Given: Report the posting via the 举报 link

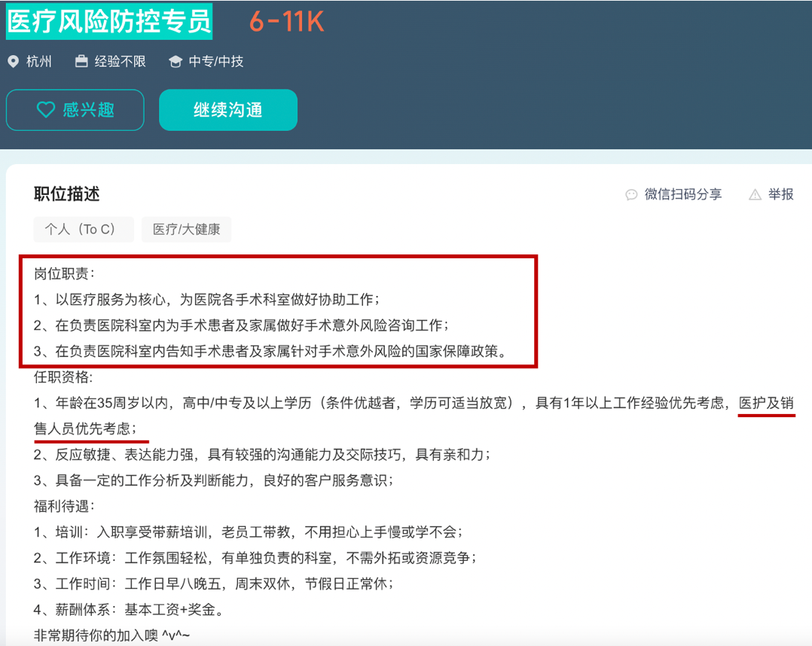Looking at the screenshot, I should click(x=780, y=194).
